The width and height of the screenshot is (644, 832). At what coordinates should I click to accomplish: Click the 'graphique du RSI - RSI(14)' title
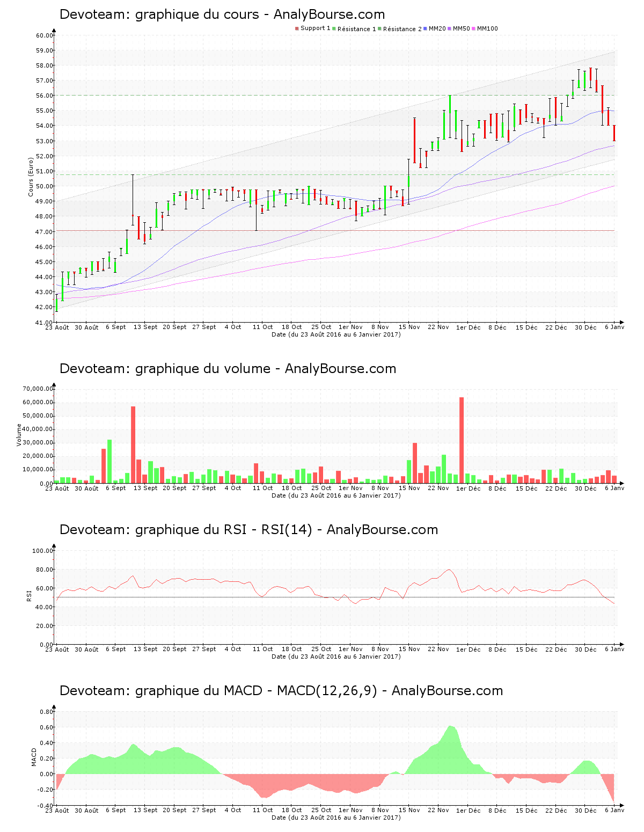coord(248,530)
